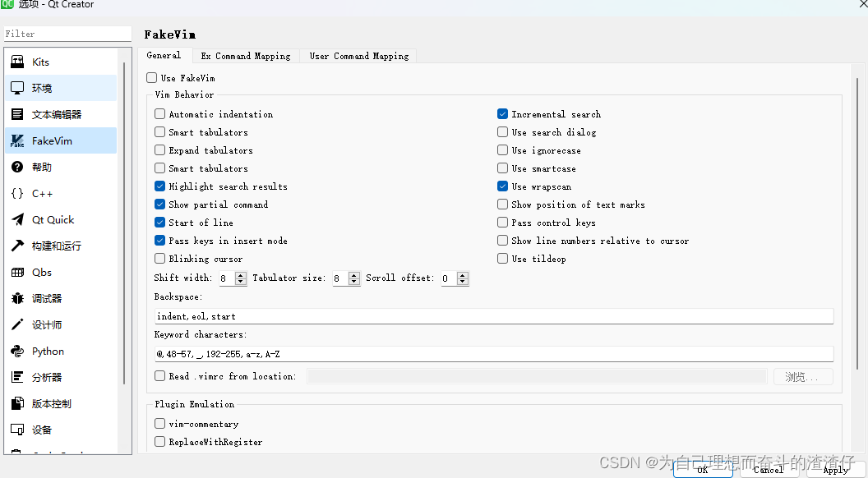
Task: Open the Kits settings icon
Action: [x=18, y=62]
